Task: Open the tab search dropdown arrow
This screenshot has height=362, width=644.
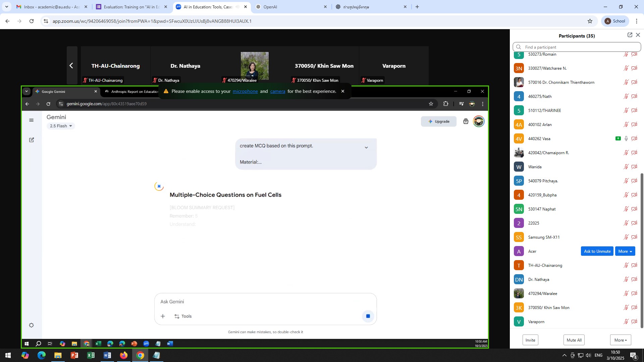Action: [x=6, y=7]
